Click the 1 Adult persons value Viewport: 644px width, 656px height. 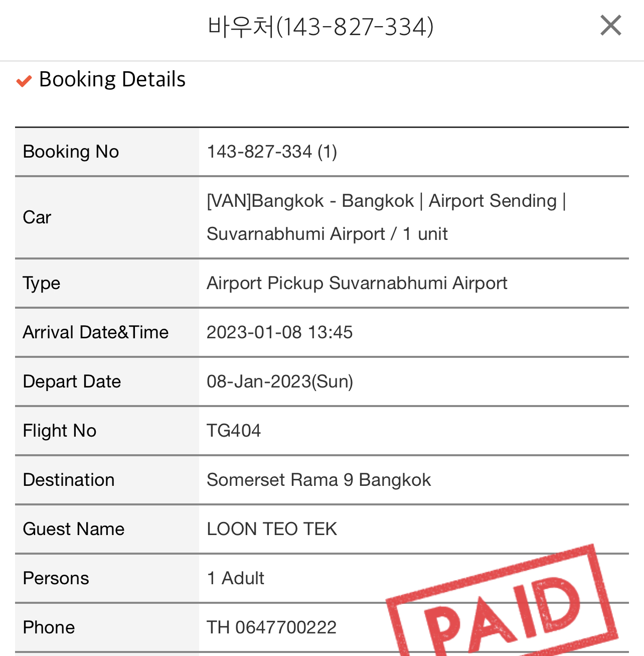[236, 578]
